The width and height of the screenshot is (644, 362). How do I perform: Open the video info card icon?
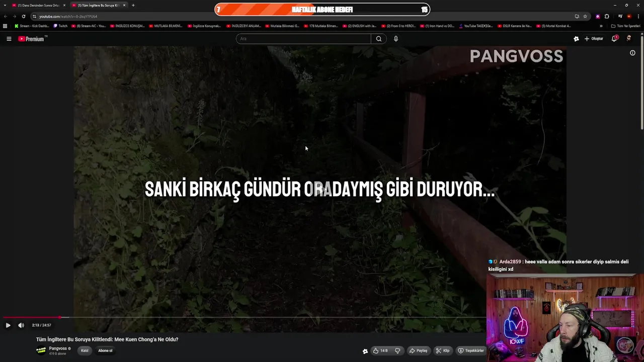pyautogui.click(x=632, y=53)
